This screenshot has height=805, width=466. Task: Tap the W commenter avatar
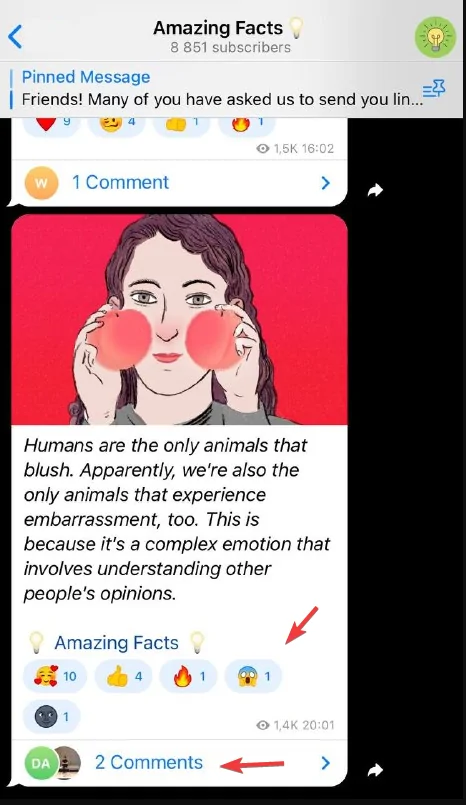pyautogui.click(x=41, y=183)
